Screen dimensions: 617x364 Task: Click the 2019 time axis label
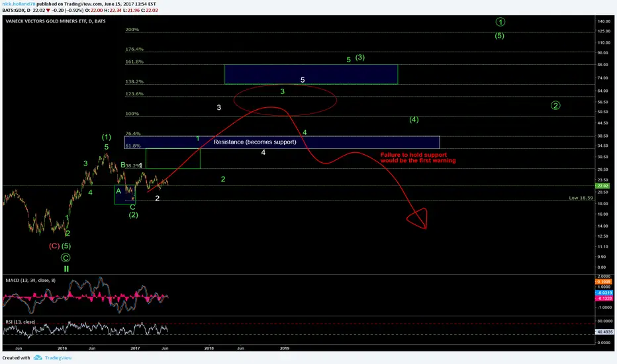(x=285, y=348)
